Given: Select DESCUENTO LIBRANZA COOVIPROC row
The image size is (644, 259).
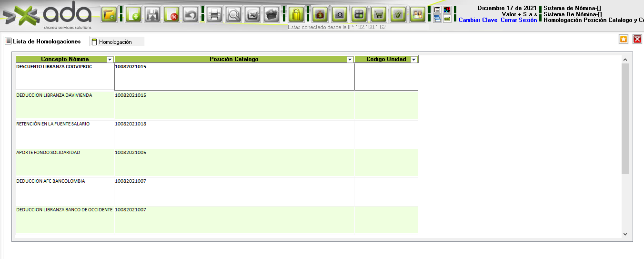Looking at the screenshot, I should pyautogui.click(x=217, y=76).
